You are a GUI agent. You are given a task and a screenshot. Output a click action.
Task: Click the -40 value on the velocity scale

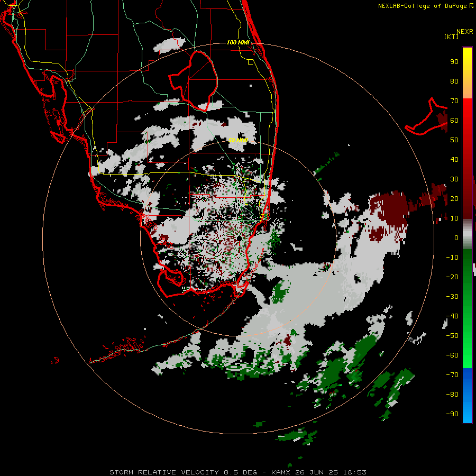tap(452, 316)
